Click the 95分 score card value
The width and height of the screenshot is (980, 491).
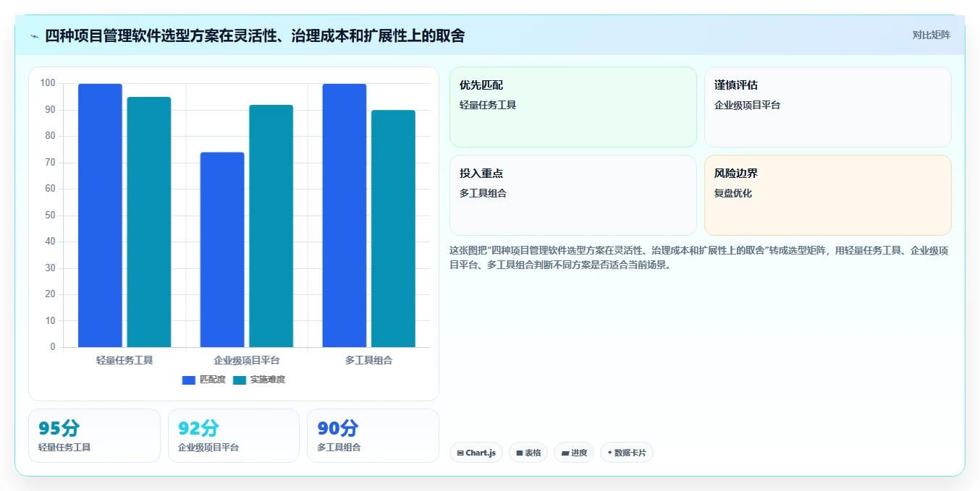click(59, 428)
